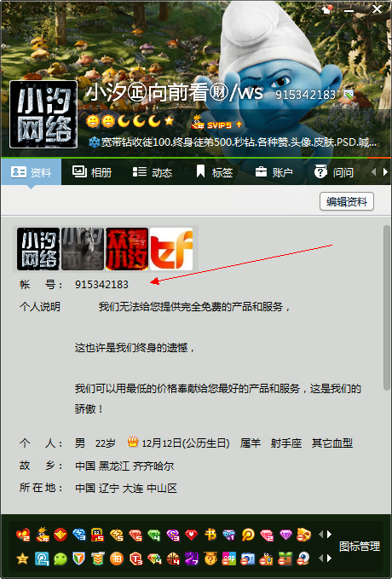Page bottom icon row to the left
Viewport: 392px width, 579px height.
320,559
